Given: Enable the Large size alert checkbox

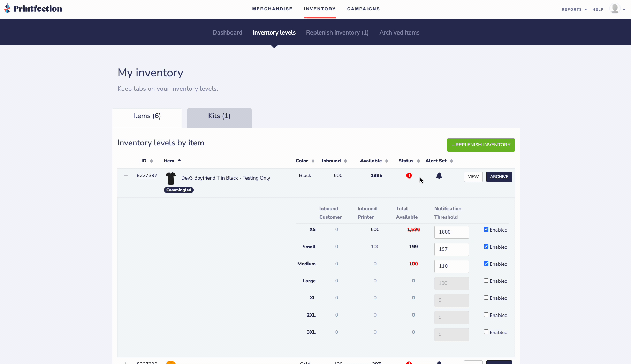Looking at the screenshot, I should 486,281.
